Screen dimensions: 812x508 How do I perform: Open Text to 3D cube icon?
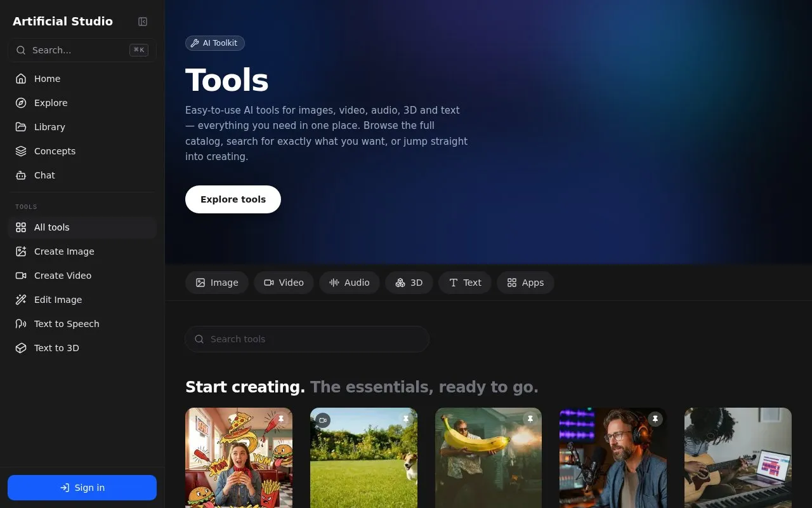tap(21, 348)
